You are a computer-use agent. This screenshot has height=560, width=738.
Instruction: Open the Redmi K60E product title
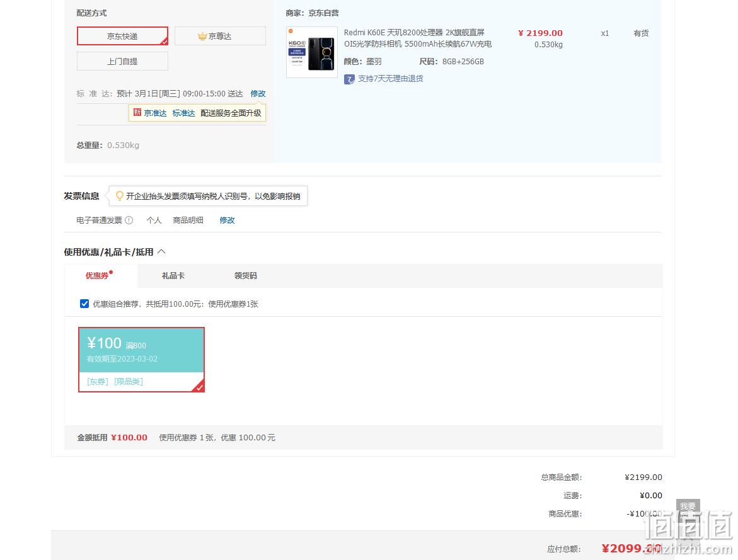(418, 38)
